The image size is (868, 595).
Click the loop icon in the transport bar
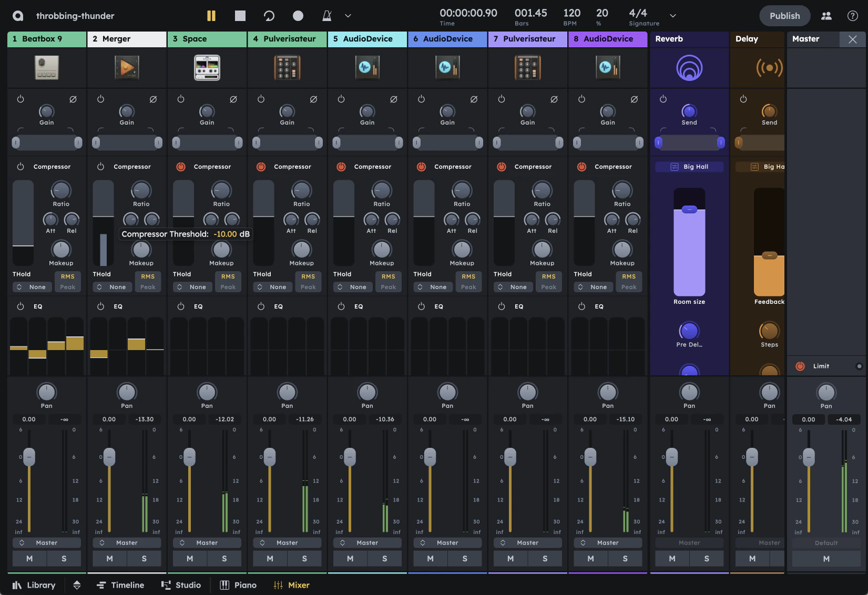(269, 15)
